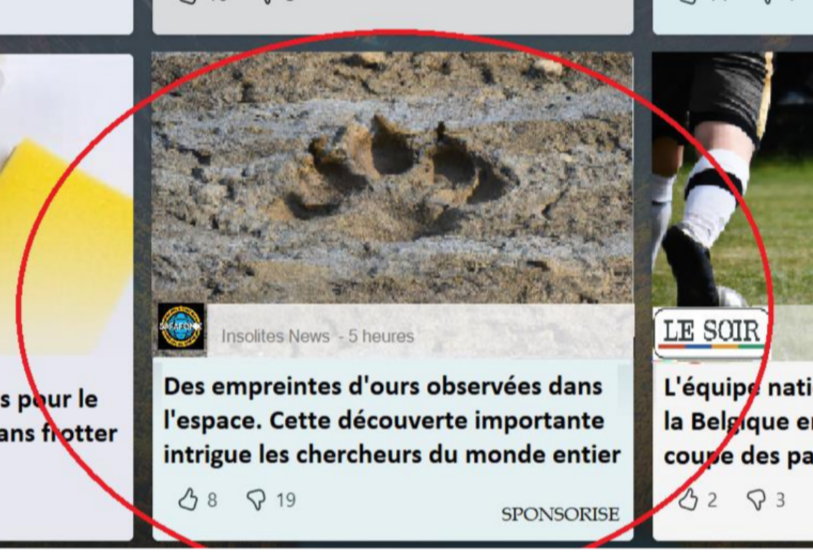This screenshot has width=813, height=553.
Task: Click the 8 likes count
Action: [x=212, y=500]
